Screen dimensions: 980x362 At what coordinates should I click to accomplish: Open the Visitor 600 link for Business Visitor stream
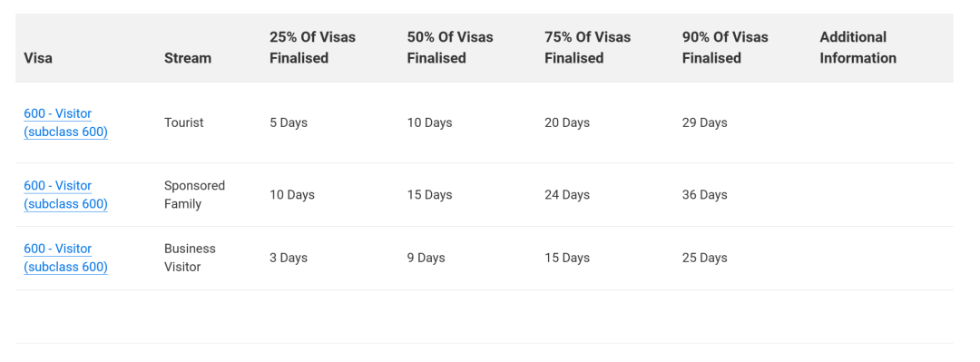tap(65, 258)
